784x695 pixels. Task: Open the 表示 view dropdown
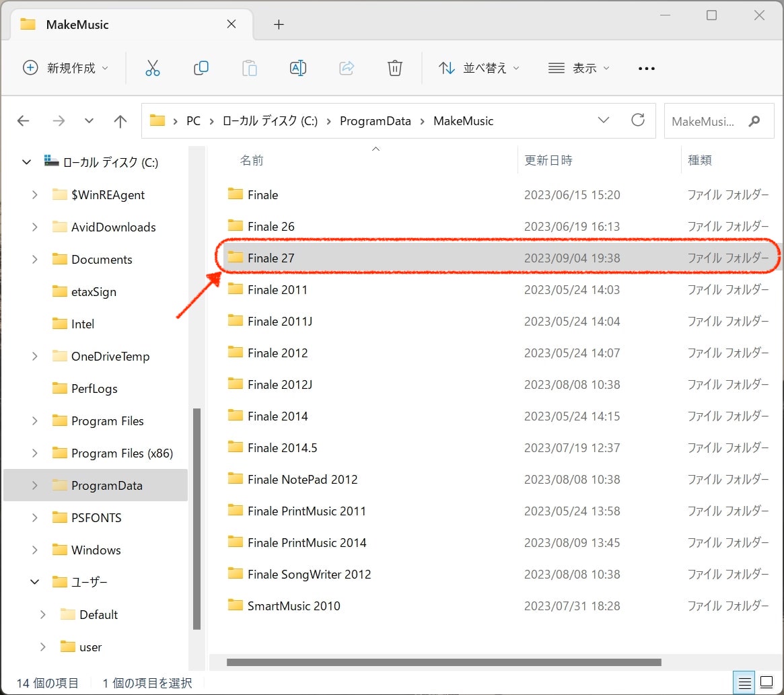[579, 68]
